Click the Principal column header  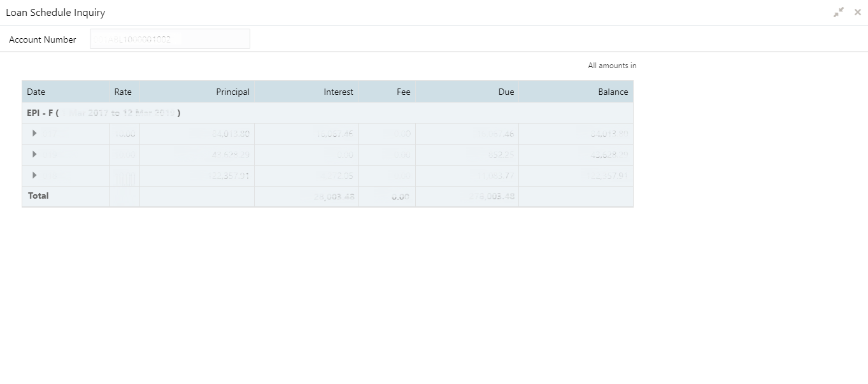coord(197,92)
